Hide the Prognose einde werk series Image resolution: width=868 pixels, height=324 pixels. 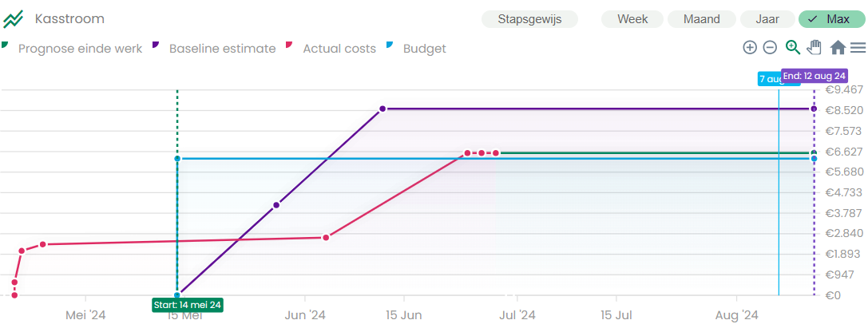point(80,49)
